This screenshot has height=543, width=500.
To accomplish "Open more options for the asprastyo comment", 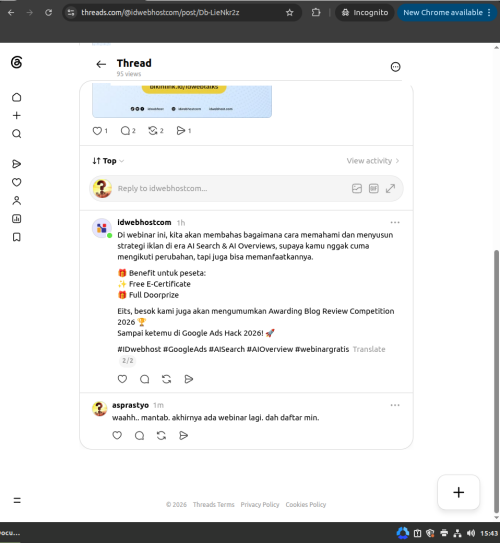I will pyautogui.click(x=395, y=405).
